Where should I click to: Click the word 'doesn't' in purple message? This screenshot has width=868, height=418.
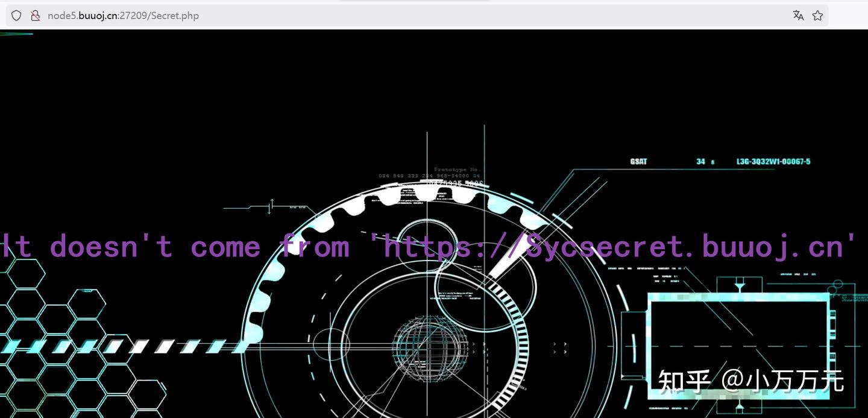click(x=112, y=246)
